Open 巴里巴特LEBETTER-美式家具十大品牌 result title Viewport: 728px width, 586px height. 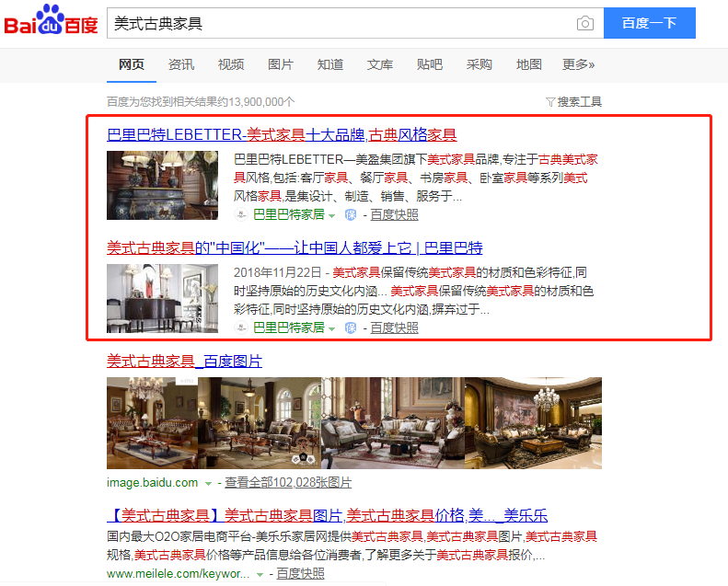pos(282,134)
